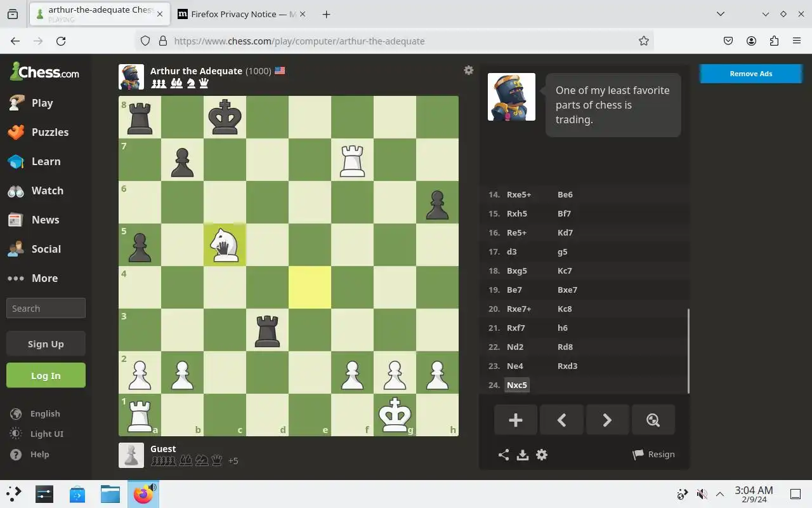The width and height of the screenshot is (812, 508).
Task: Click the share game icon
Action: click(x=504, y=455)
